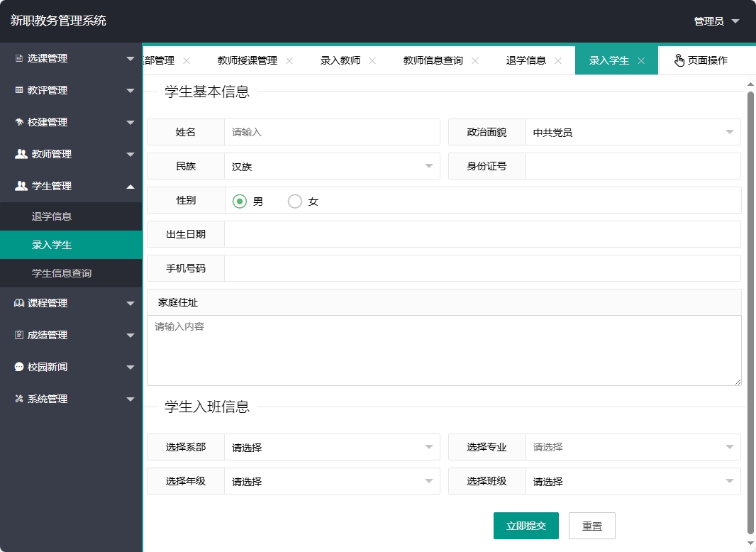Click the 重置 reset button
The height and width of the screenshot is (552, 756).
point(592,526)
